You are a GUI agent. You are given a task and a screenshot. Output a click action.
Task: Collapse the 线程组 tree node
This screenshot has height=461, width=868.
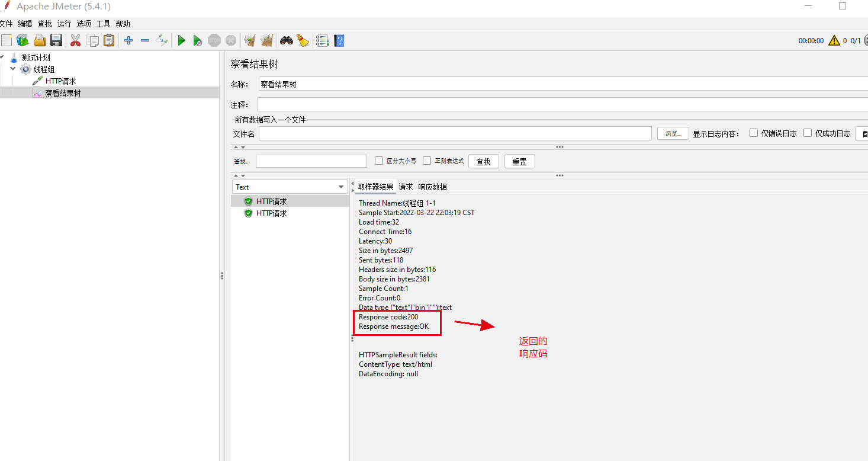[x=13, y=69]
